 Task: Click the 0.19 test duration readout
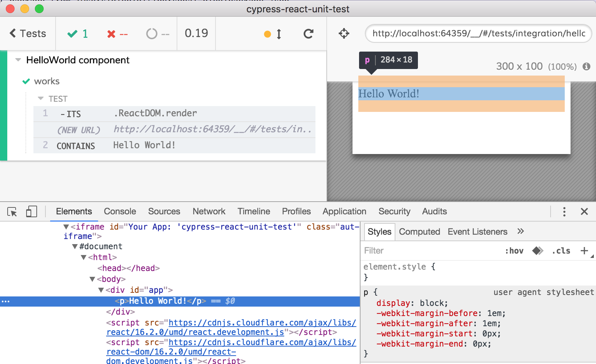pos(196,33)
